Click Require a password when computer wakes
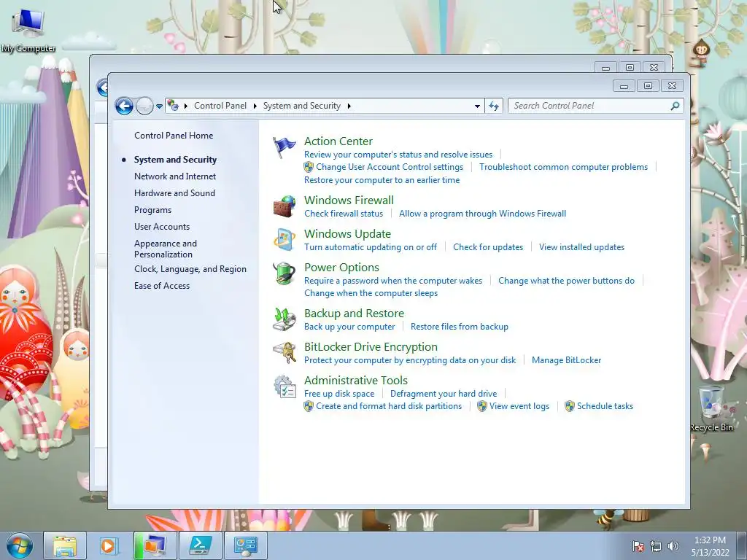The height and width of the screenshot is (560, 747). (393, 281)
